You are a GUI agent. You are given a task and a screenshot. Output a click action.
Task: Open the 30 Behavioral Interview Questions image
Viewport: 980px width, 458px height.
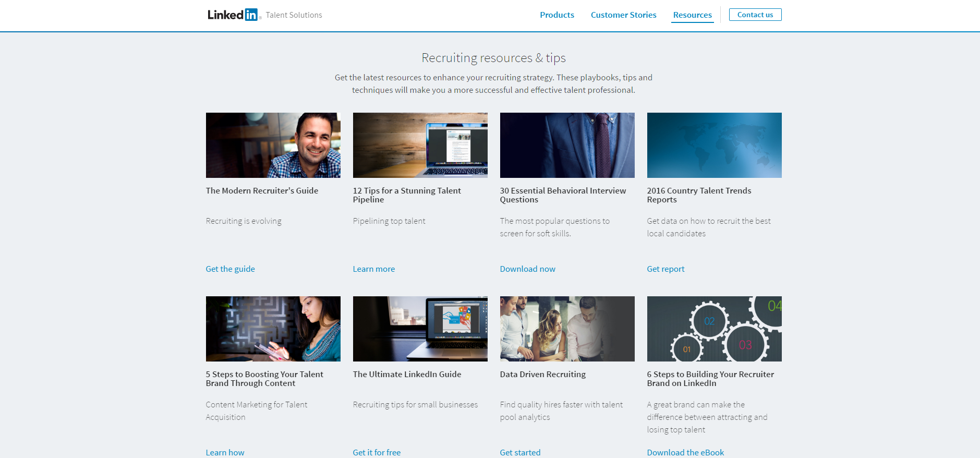(567, 145)
